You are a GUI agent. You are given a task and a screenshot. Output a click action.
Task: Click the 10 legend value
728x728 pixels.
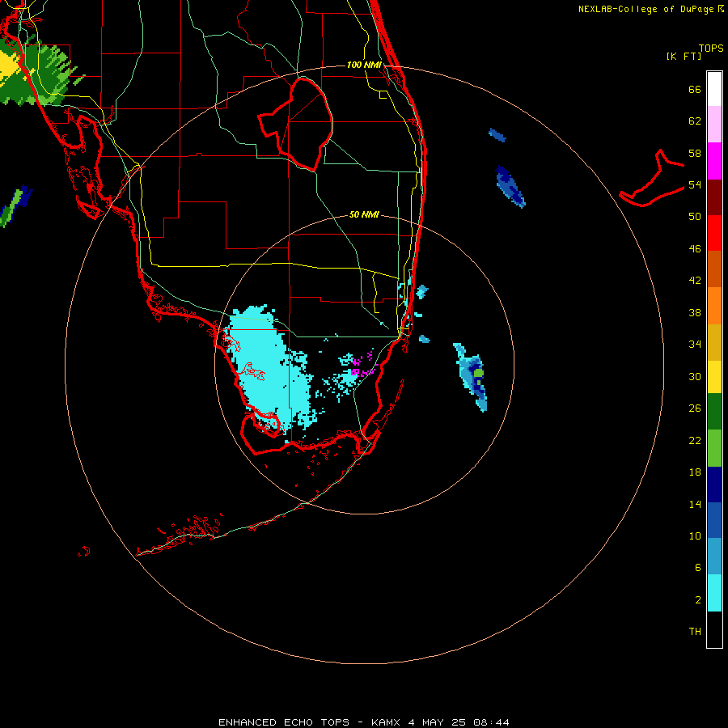[695, 535]
